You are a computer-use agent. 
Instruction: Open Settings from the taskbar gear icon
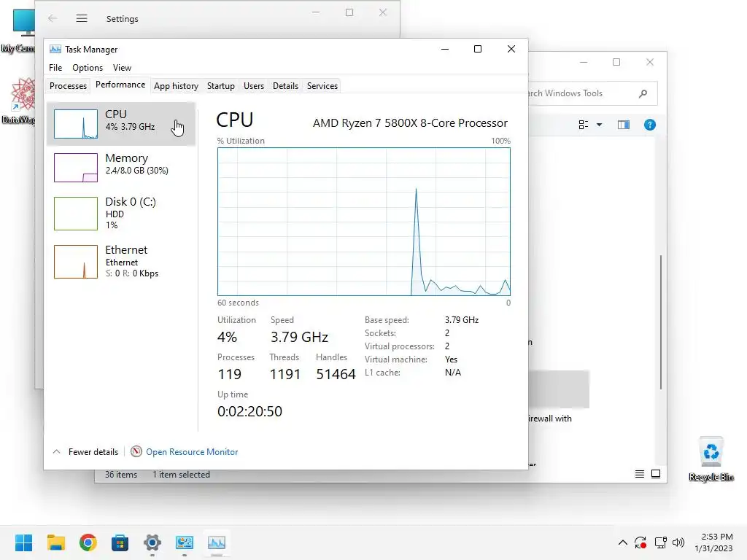pyautogui.click(x=152, y=542)
